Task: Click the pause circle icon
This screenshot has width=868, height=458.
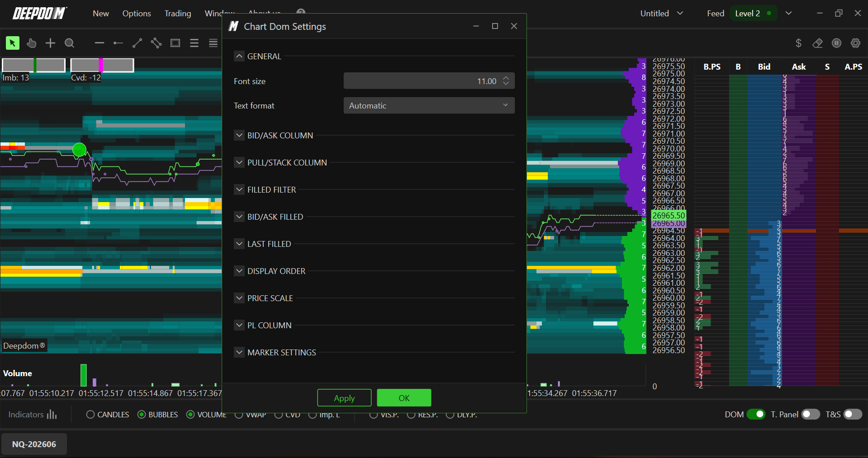Action: tap(836, 43)
